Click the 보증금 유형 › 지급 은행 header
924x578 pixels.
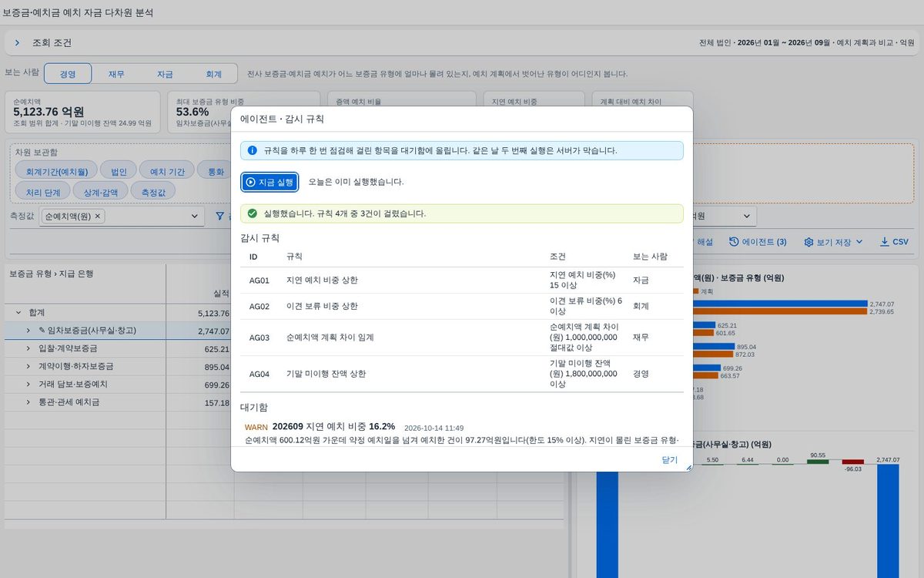[51, 274]
